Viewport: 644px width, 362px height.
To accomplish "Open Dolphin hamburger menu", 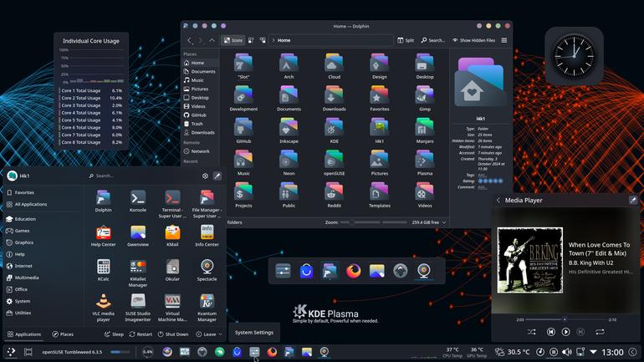I will point(504,40).
